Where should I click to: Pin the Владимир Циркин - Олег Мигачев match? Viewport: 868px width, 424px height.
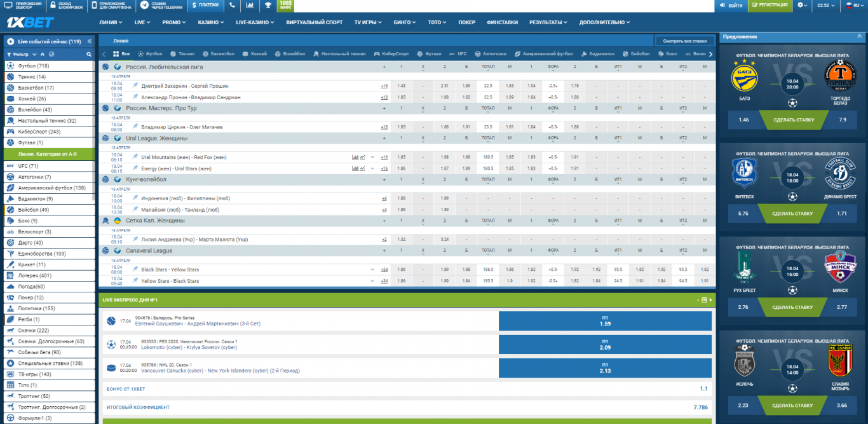[135, 127]
